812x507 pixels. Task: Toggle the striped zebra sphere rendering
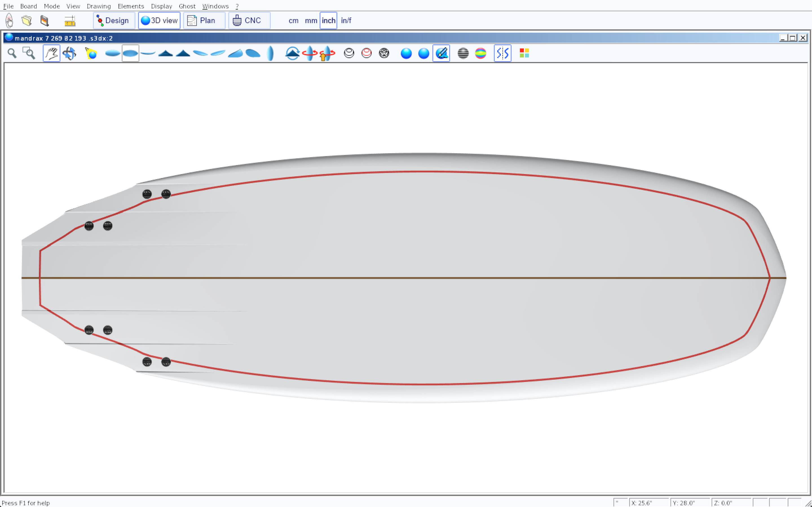coord(463,53)
